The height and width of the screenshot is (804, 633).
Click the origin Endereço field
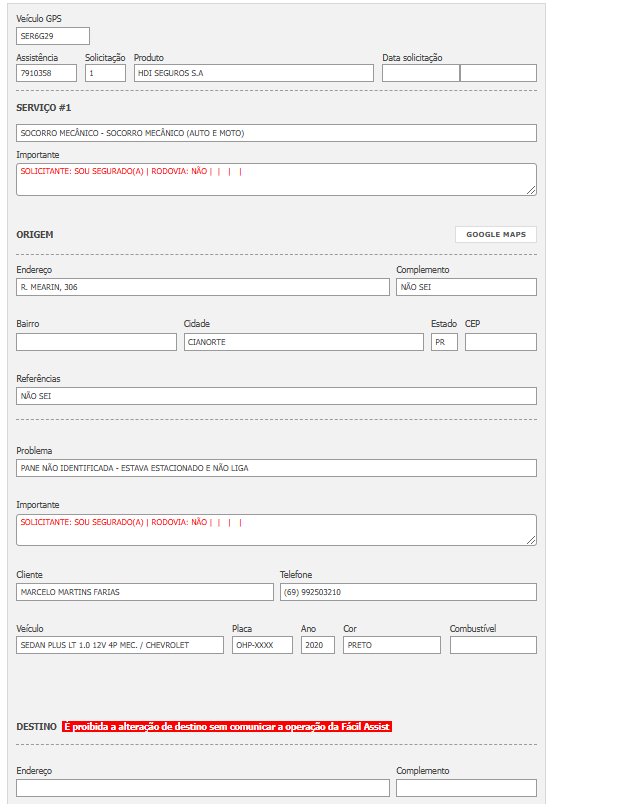click(x=203, y=287)
